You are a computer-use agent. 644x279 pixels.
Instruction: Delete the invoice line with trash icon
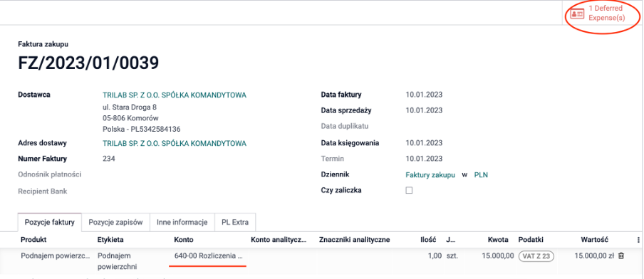coord(621,256)
